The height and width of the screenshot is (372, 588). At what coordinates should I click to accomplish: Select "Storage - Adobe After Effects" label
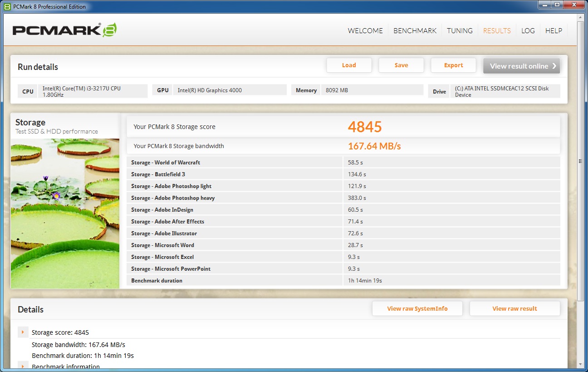coord(167,222)
